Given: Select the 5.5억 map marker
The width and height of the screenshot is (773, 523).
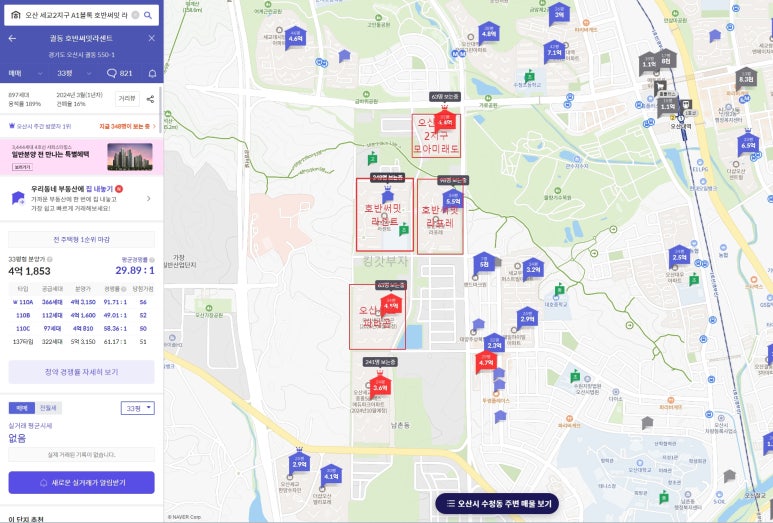Looking at the screenshot, I should pyautogui.click(x=453, y=200).
